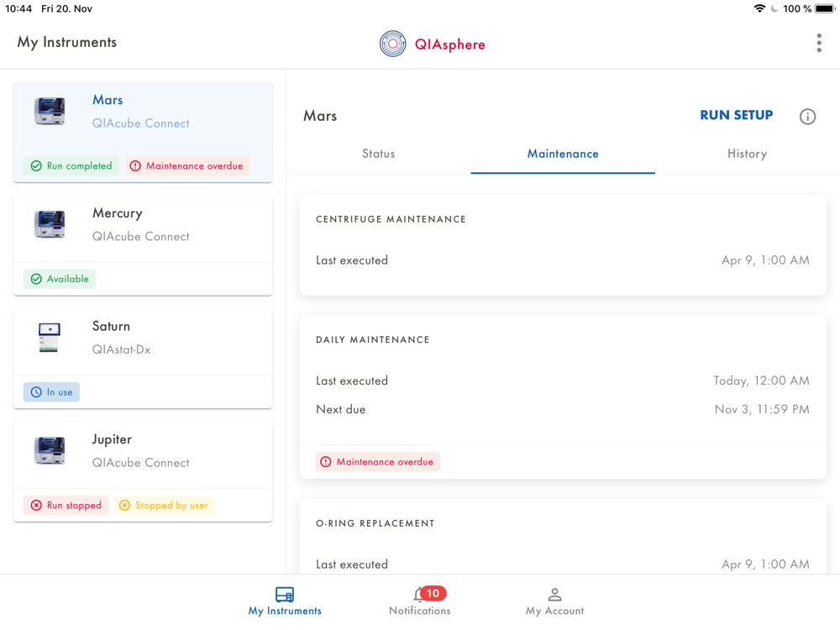
Task: Select the Saturn QIAstat-Dx device image
Action: [x=50, y=338]
